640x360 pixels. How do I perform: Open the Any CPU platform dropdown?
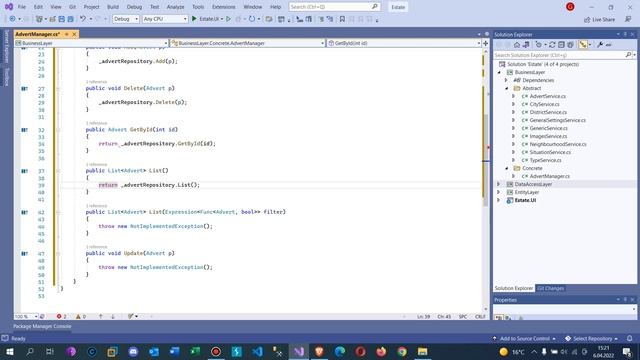click(x=164, y=19)
